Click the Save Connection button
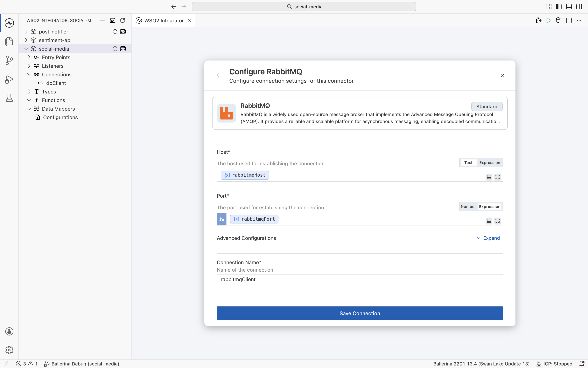The width and height of the screenshot is (588, 368). [360, 313]
